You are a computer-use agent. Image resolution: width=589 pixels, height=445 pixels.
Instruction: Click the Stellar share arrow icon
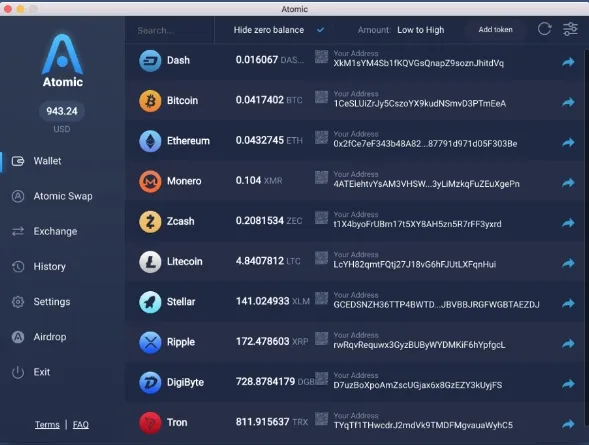(x=568, y=303)
